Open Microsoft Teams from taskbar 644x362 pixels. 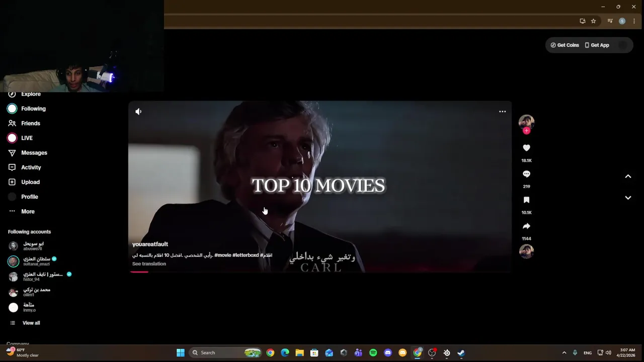pyautogui.click(x=358, y=353)
